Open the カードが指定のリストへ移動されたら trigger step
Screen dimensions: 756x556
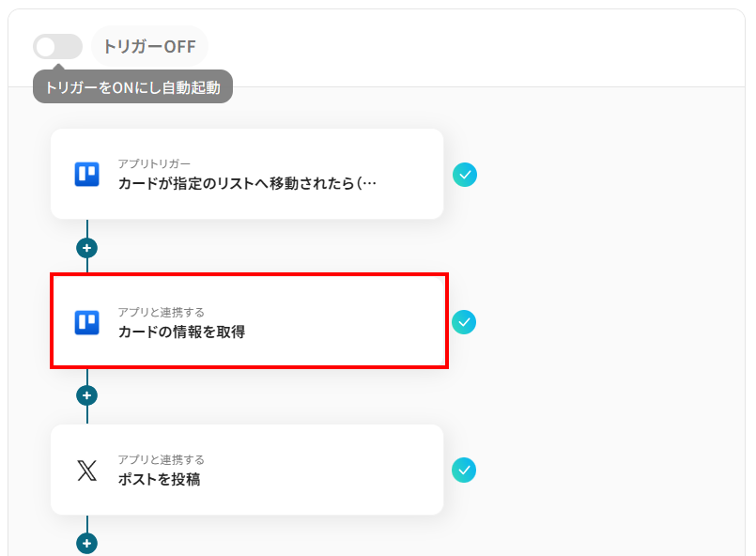247,183
